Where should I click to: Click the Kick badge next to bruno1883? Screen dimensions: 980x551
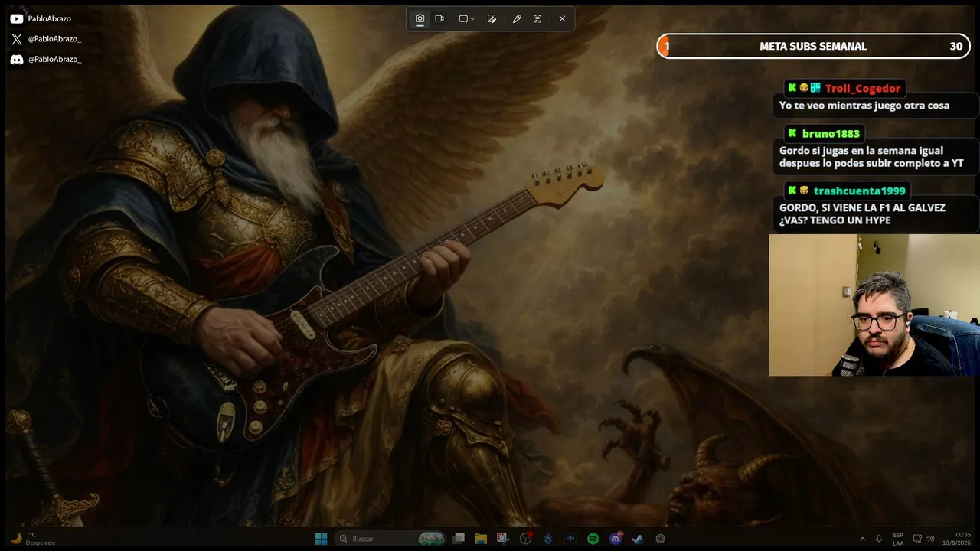tap(792, 133)
